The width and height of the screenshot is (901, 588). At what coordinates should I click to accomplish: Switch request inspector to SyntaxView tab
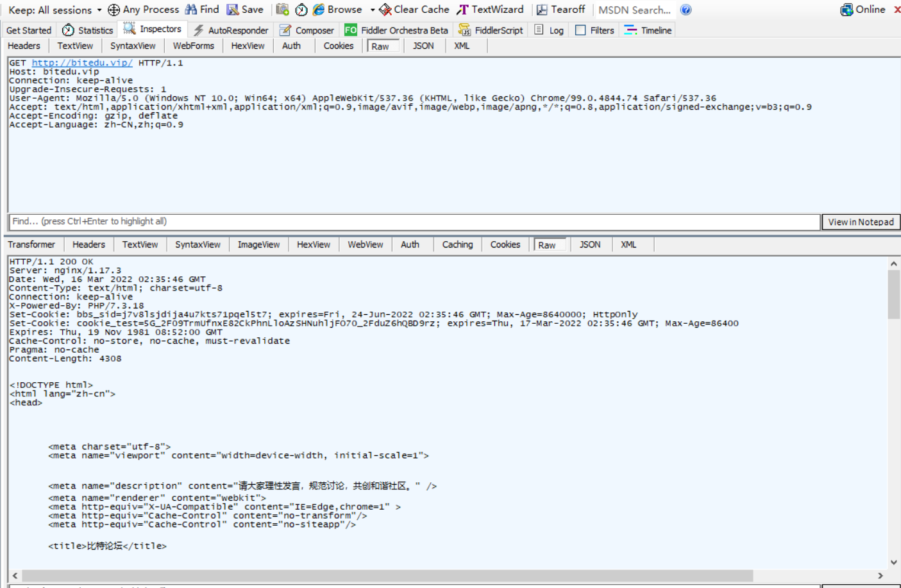click(x=133, y=46)
